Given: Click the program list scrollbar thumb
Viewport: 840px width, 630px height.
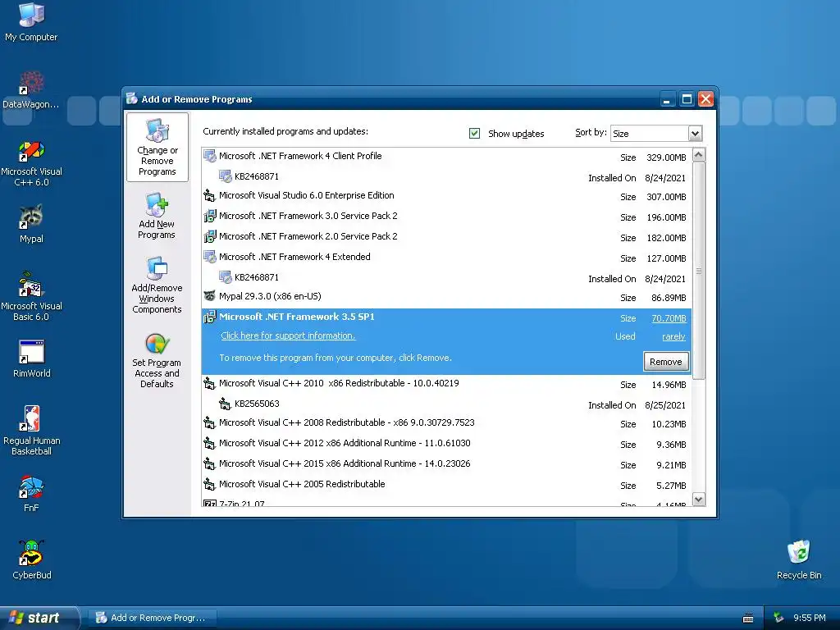Looking at the screenshot, I should [699, 271].
